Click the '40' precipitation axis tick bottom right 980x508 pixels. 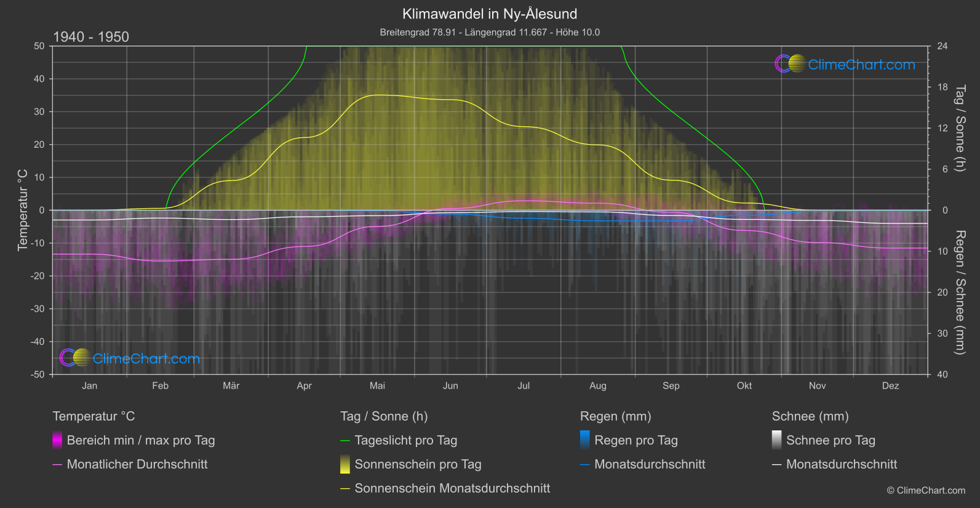tap(942, 374)
